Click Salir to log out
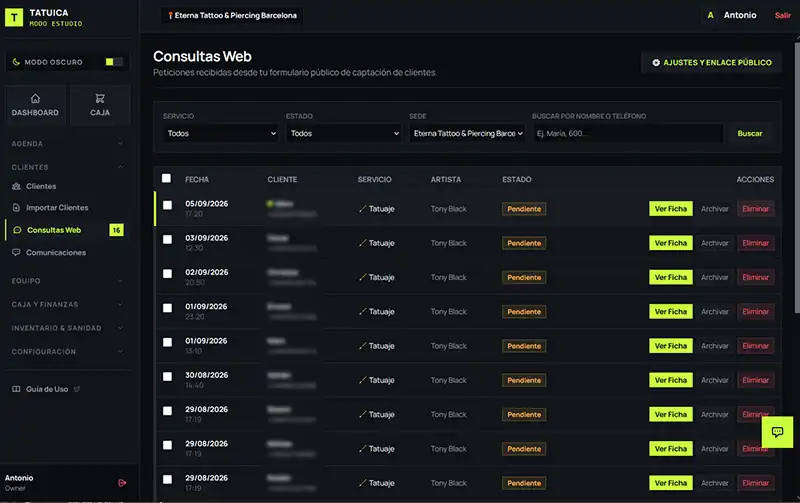Screen dimensions: 800x503 [783, 15]
